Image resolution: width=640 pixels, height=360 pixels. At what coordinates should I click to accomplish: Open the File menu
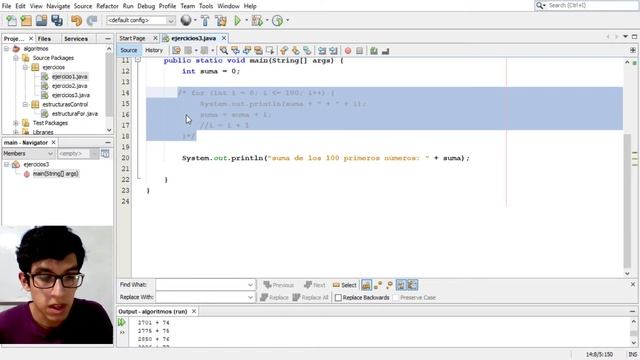[7, 6]
